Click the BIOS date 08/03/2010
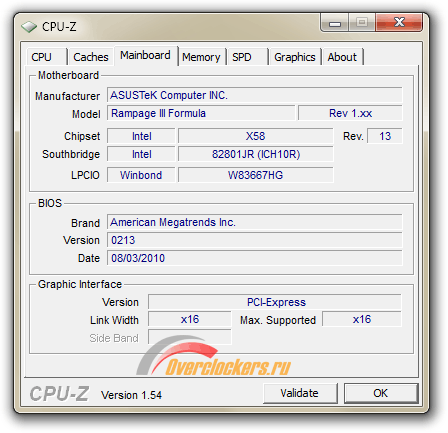 [255, 258]
